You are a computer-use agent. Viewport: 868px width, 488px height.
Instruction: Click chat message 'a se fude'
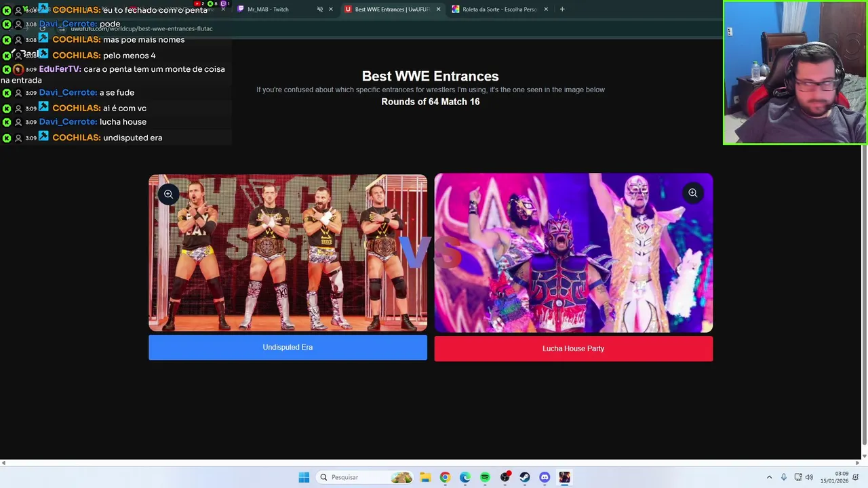(x=117, y=92)
